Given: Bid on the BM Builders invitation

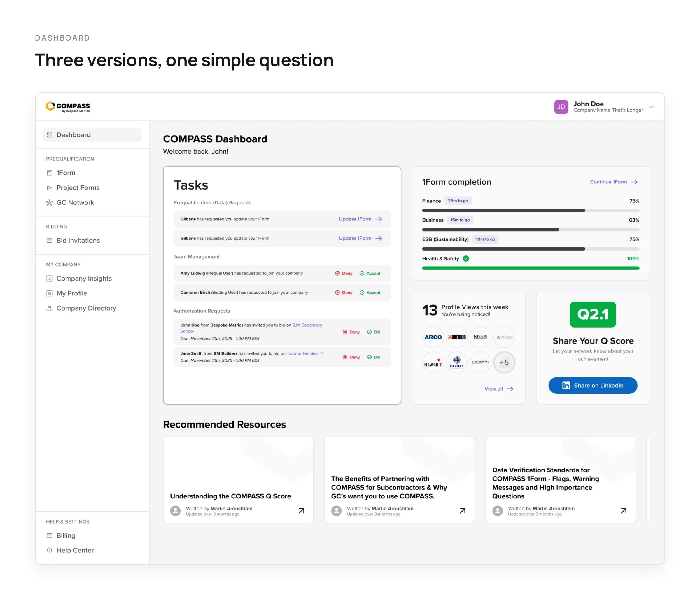Looking at the screenshot, I should click(374, 357).
